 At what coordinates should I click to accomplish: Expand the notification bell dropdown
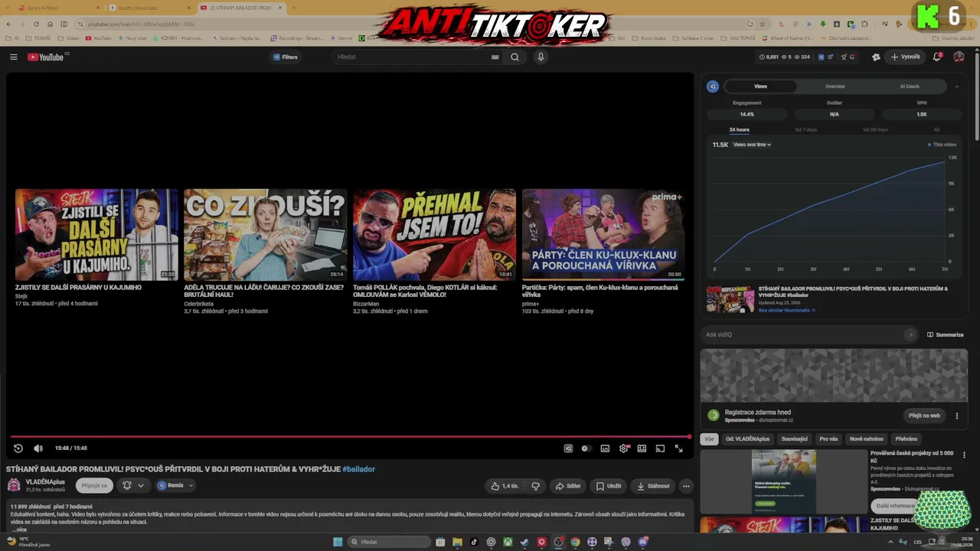[132, 485]
